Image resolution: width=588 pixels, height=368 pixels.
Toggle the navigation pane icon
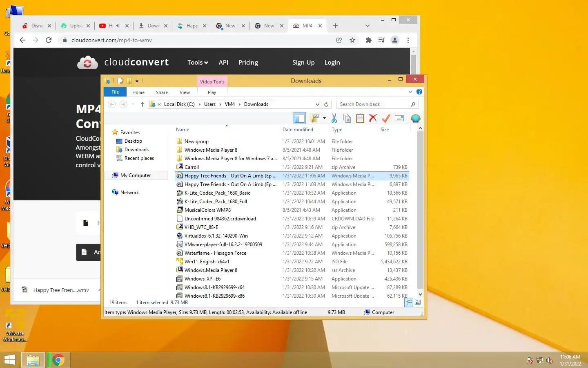click(299, 118)
